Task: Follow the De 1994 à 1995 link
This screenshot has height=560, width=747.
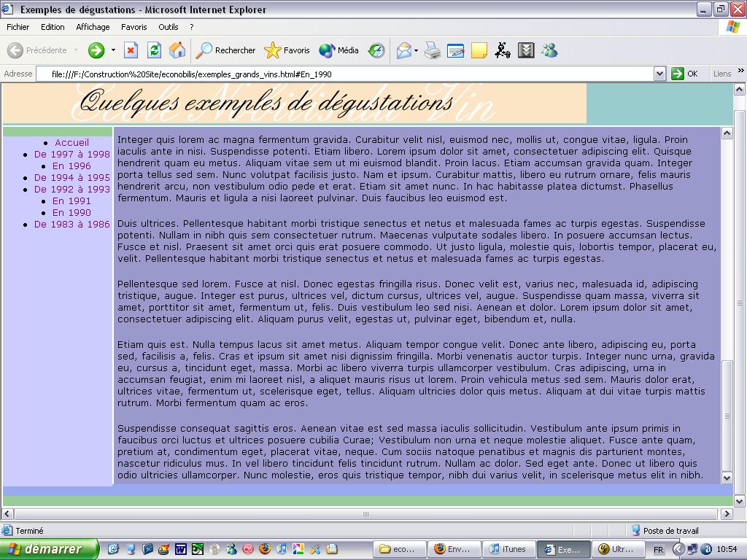Action: [x=72, y=178]
